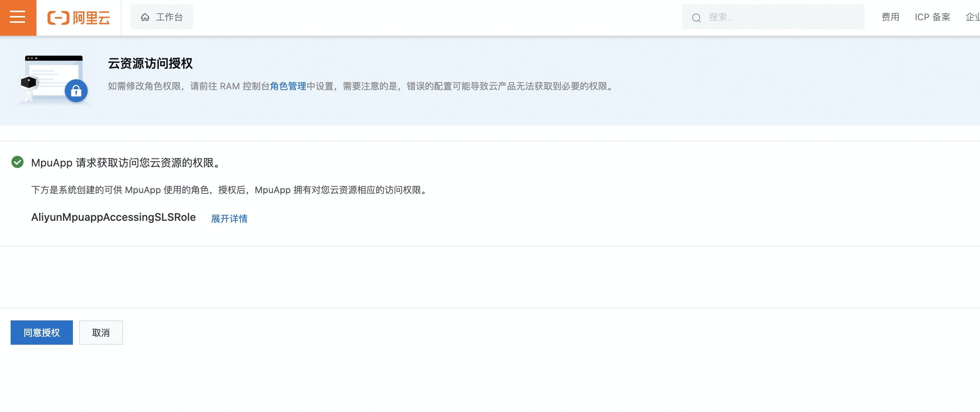Click the authorization lock illustration
980x412 pixels.
54,79
